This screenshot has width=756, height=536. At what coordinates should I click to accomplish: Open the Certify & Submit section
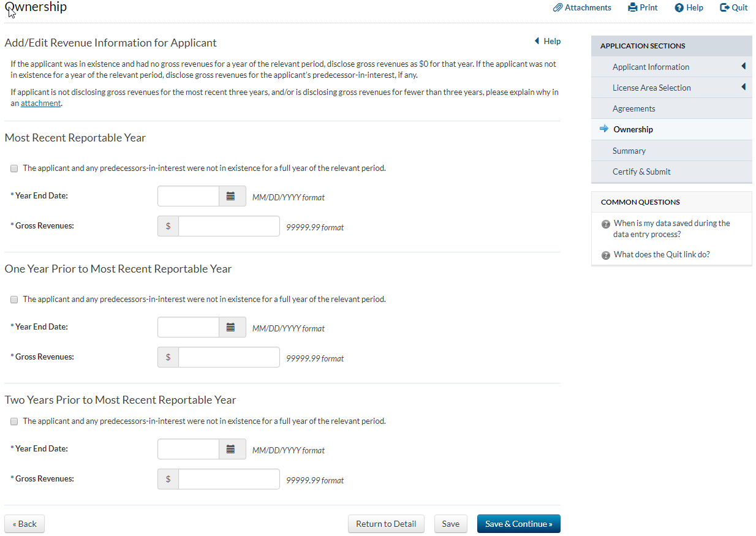coord(641,172)
